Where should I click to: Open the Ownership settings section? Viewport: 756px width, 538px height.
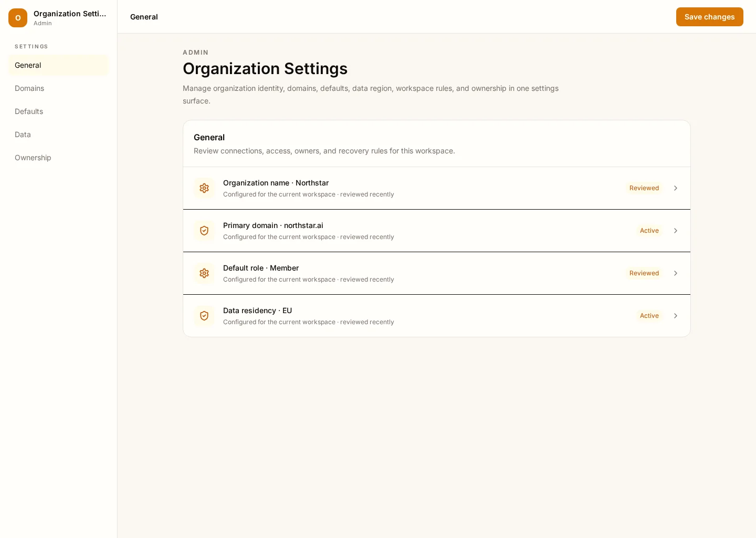coord(58,158)
